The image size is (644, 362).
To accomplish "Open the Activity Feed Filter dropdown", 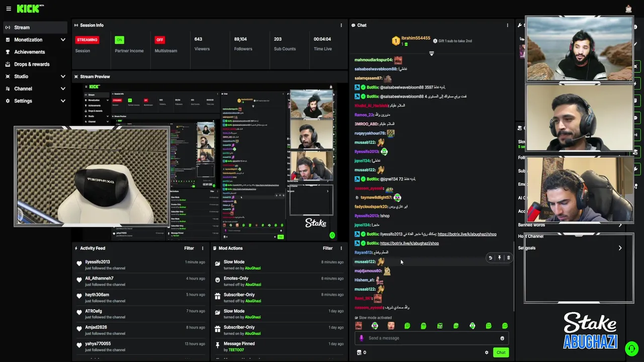I will pyautogui.click(x=189, y=248).
